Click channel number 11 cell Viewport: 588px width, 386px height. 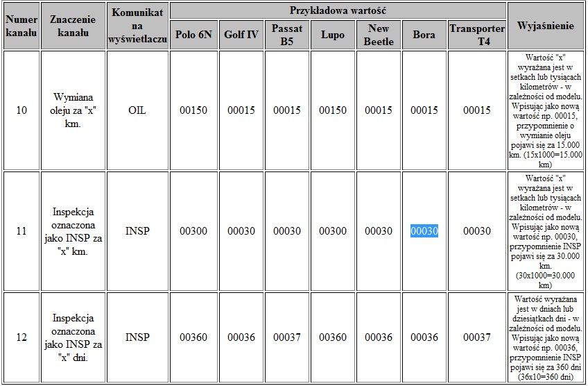(x=21, y=231)
